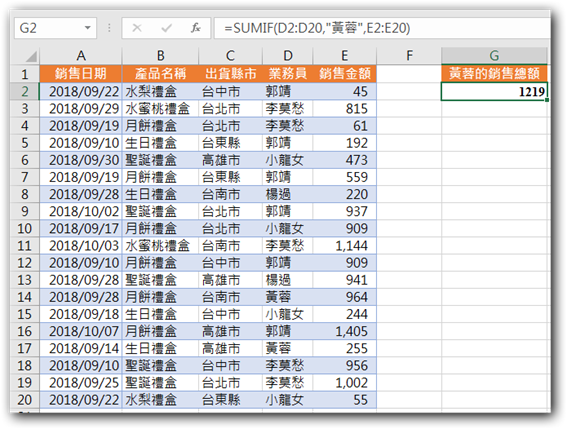Click the 銷售金額 header cell
567x429 pixels.
345,74
